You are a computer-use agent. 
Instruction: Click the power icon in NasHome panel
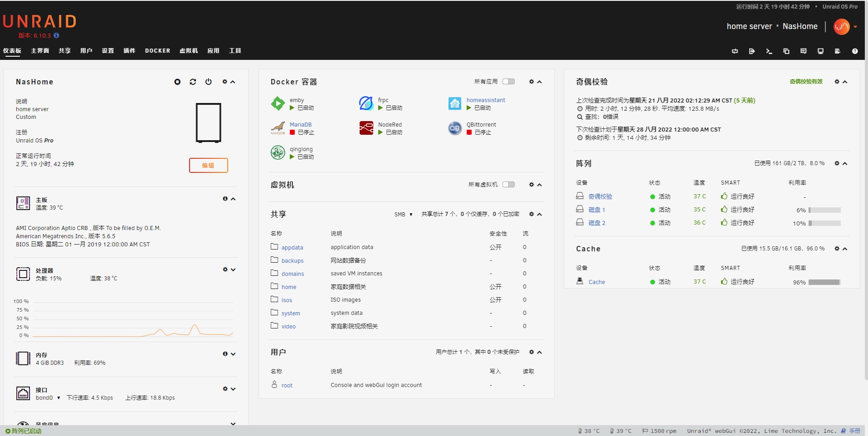(x=208, y=82)
